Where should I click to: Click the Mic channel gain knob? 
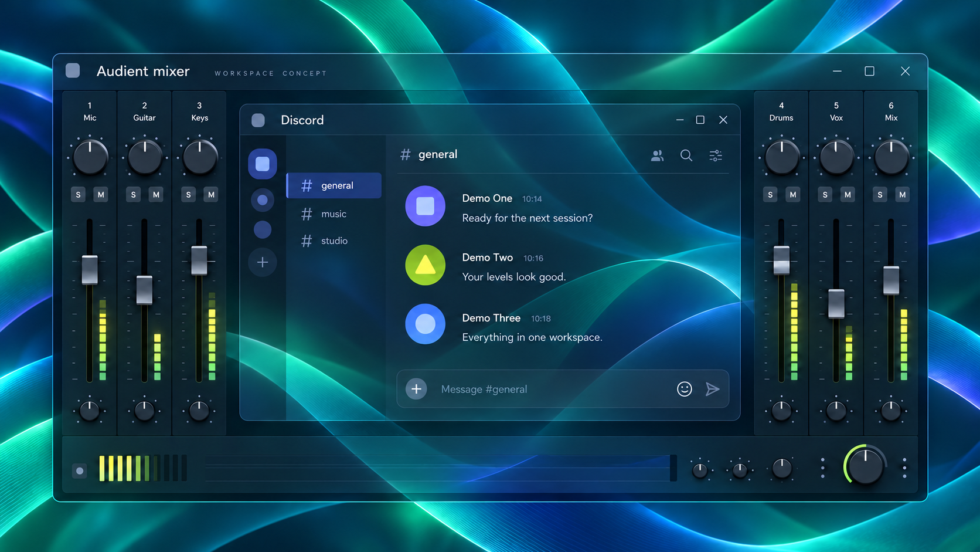(90, 157)
